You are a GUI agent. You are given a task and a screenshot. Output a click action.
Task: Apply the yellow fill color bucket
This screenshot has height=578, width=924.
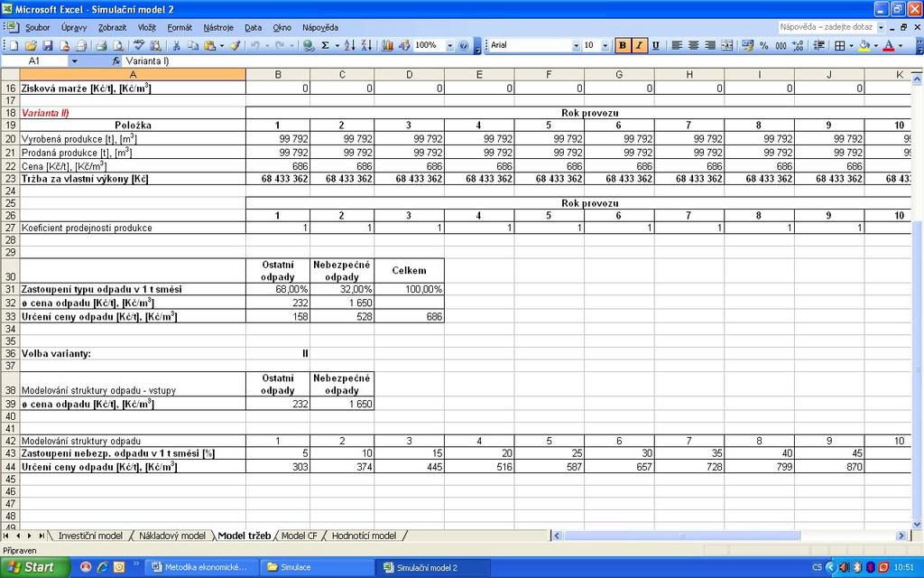864,45
